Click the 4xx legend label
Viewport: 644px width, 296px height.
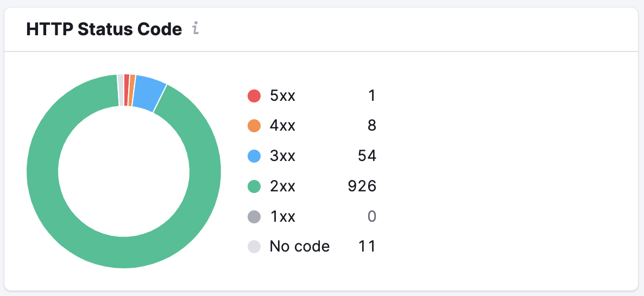pyautogui.click(x=282, y=126)
